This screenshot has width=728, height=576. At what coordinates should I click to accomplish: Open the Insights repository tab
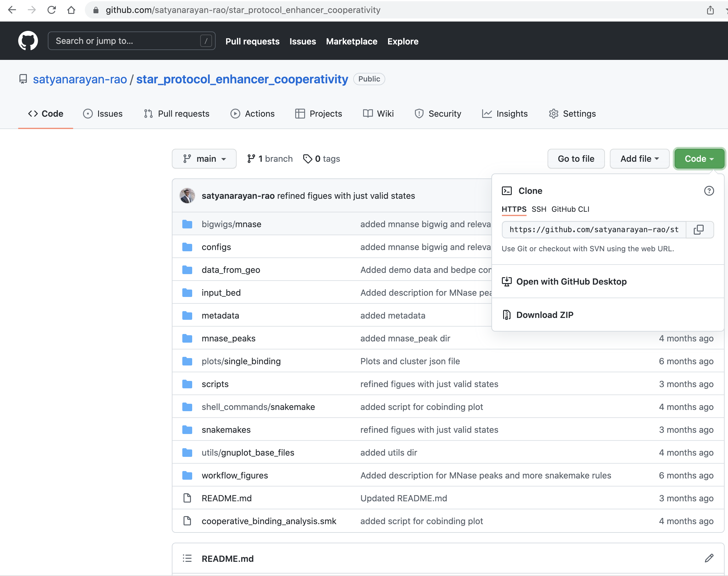tap(505, 114)
